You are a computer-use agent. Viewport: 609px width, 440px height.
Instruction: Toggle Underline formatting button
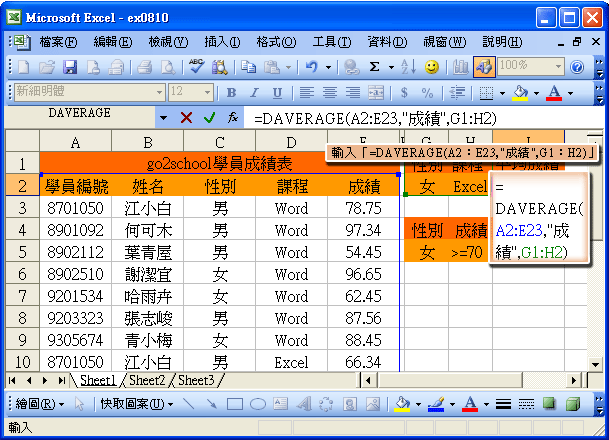click(276, 92)
